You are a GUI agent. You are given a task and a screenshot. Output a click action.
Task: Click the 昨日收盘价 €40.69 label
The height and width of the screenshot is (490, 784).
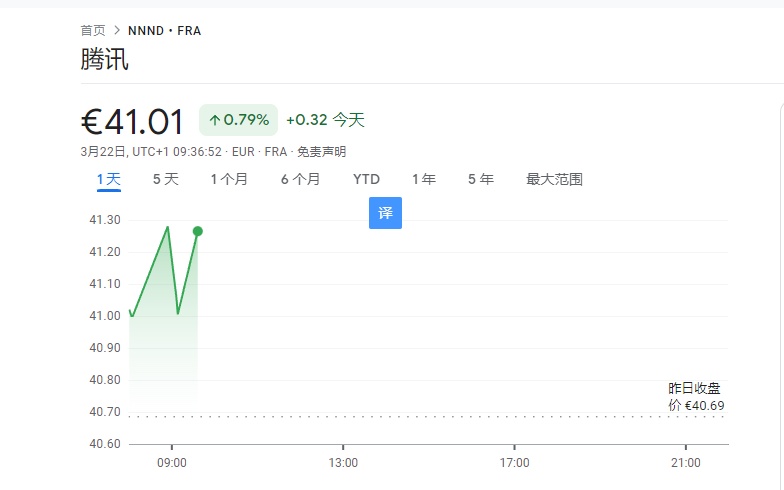[x=696, y=397]
